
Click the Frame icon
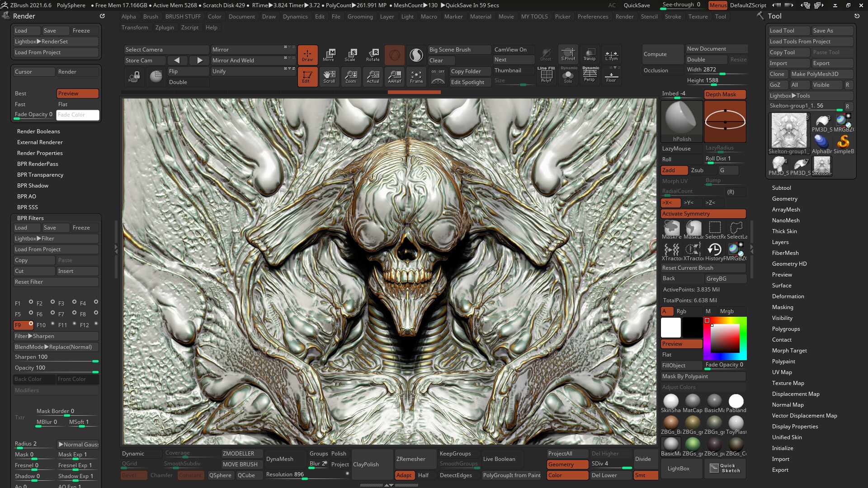click(x=416, y=77)
